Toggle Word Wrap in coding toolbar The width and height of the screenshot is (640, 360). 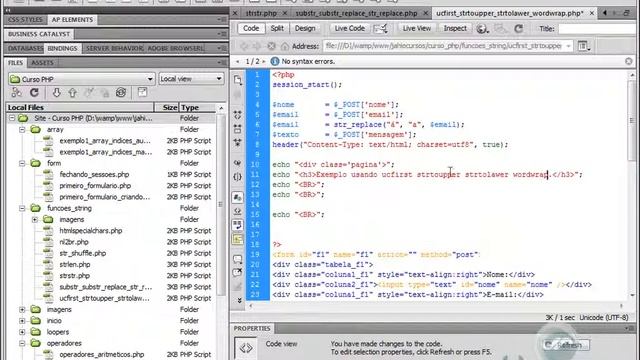tap(238, 225)
